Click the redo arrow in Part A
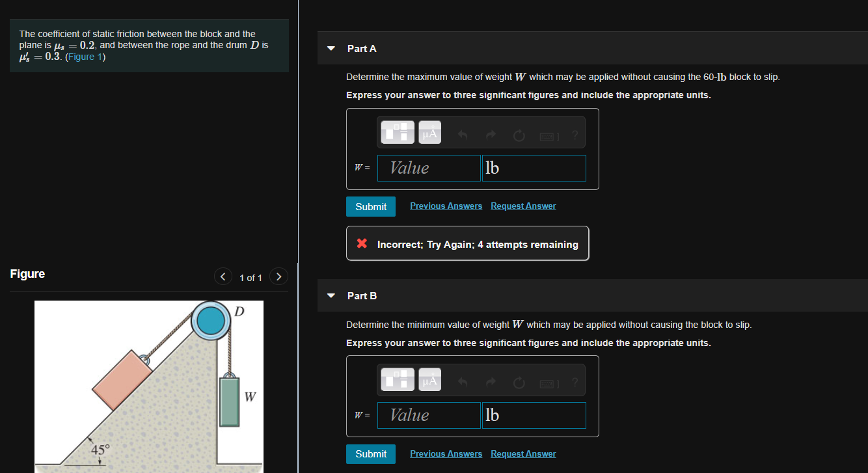Viewport: 868px width, 473px height. [x=491, y=136]
